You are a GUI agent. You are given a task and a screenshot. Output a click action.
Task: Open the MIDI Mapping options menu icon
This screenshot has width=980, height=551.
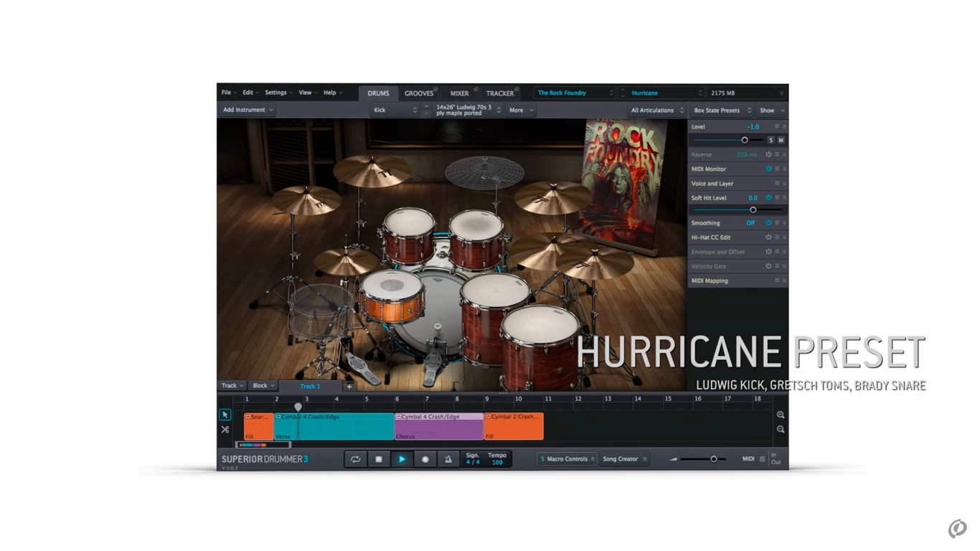776,281
